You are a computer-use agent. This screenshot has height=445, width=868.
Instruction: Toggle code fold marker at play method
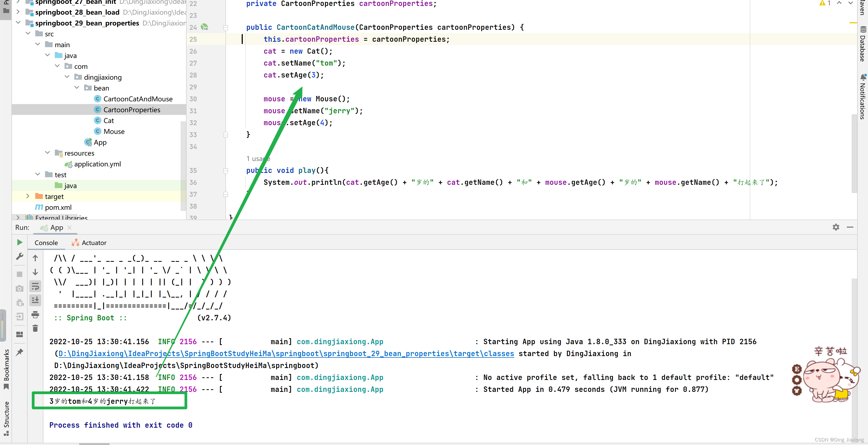(x=226, y=171)
